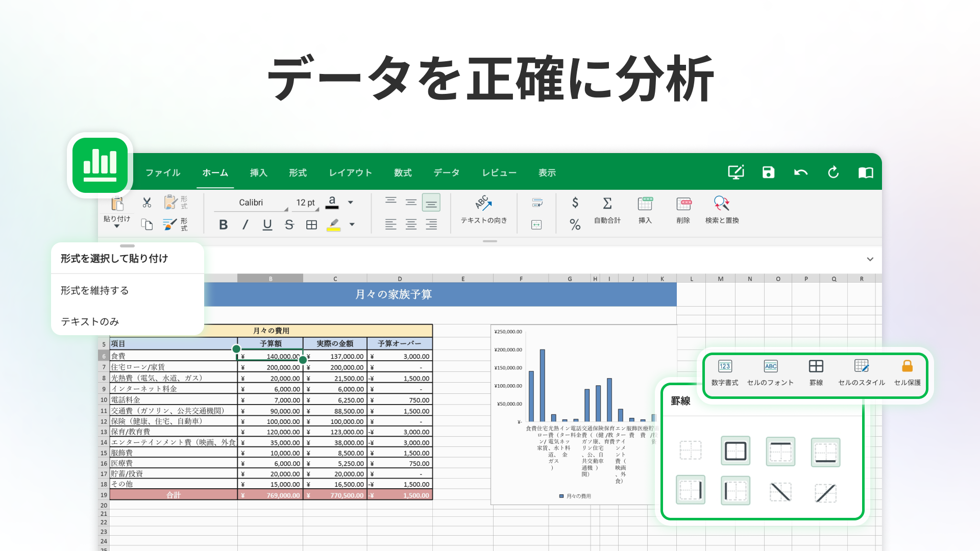Viewport: 980px width, 551px height.
Task: Open セル保護 cell protection
Action: [908, 373]
